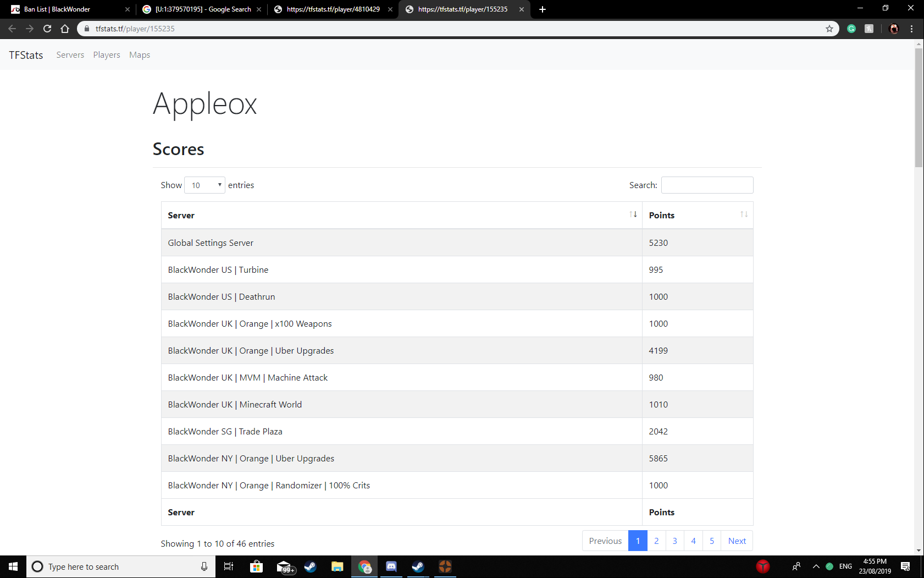Open the browser home page icon
The image size is (924, 578).
[65, 29]
